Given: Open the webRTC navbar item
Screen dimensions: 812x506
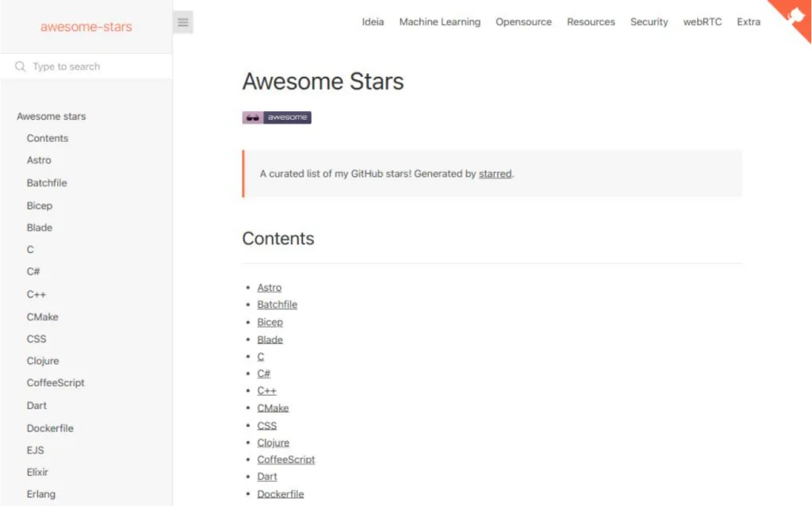Looking at the screenshot, I should pyautogui.click(x=702, y=22).
